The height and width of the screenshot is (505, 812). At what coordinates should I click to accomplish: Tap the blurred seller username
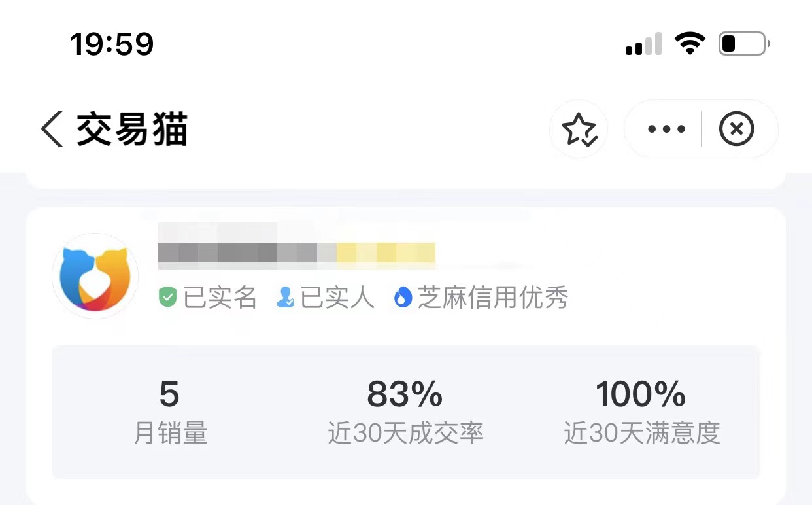(297, 247)
